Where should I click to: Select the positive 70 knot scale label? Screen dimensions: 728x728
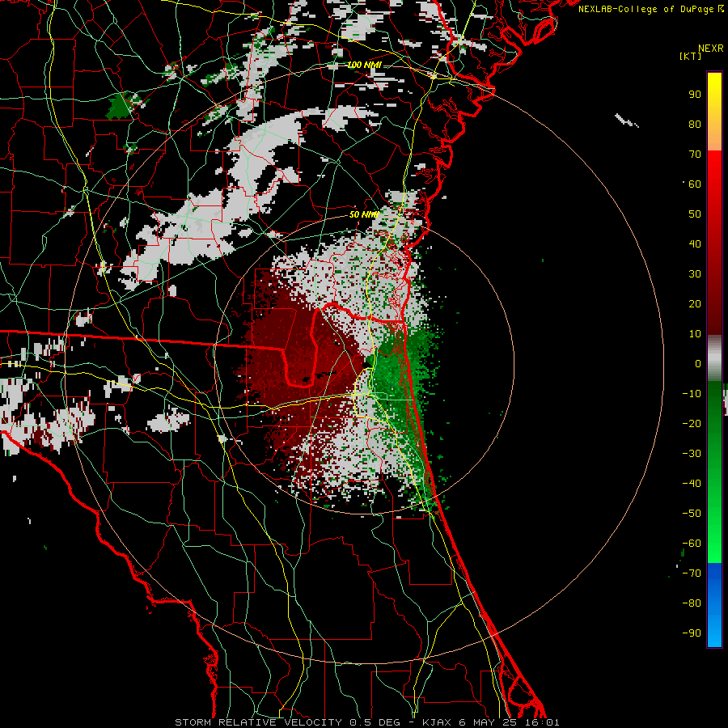coord(695,154)
